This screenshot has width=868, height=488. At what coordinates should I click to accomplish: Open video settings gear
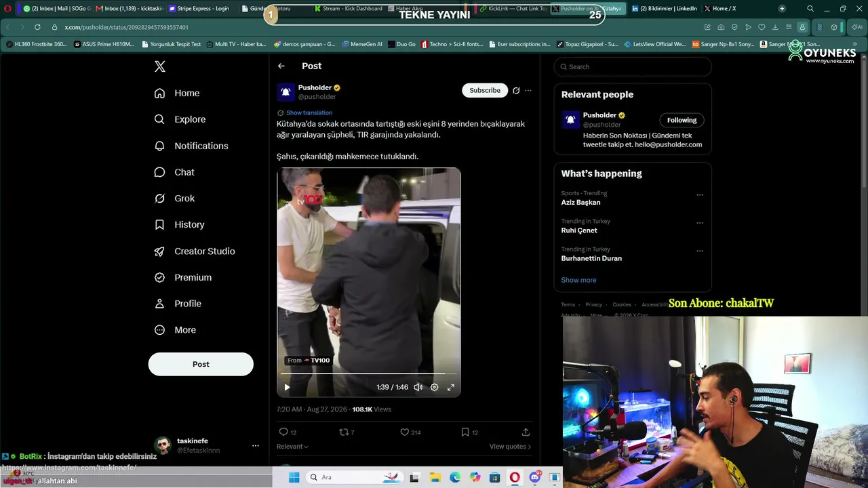click(435, 387)
